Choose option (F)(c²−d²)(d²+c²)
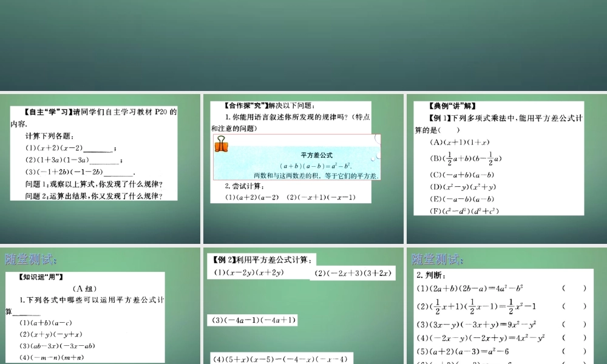This screenshot has width=607, height=364. [x=464, y=211]
